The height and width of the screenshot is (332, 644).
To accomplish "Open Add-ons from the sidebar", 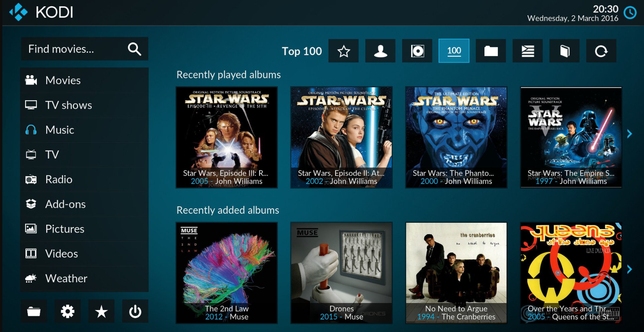I will pos(84,204).
